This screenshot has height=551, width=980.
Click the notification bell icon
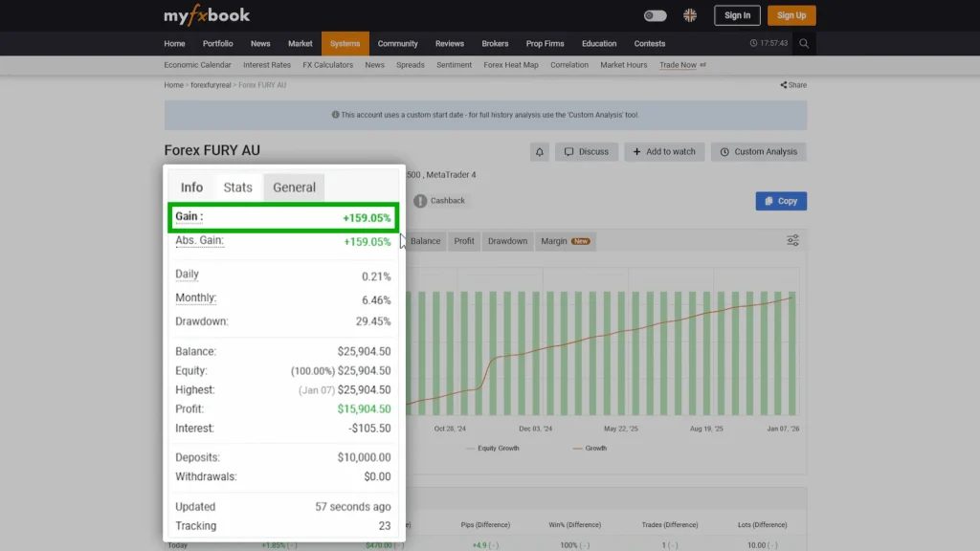click(x=539, y=152)
